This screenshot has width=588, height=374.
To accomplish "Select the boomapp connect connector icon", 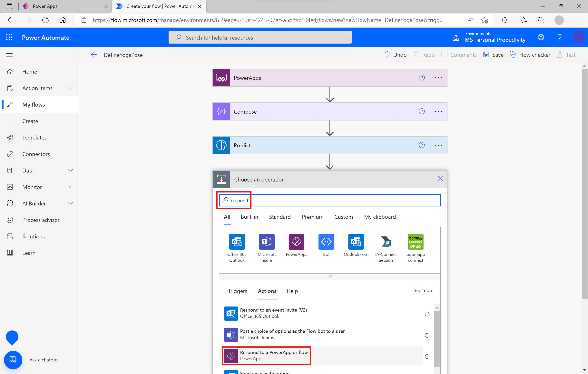I will (416, 242).
